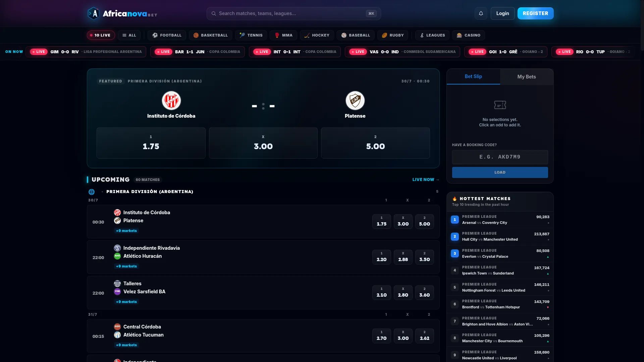Click Atlético Tucuman team badge

117,335
